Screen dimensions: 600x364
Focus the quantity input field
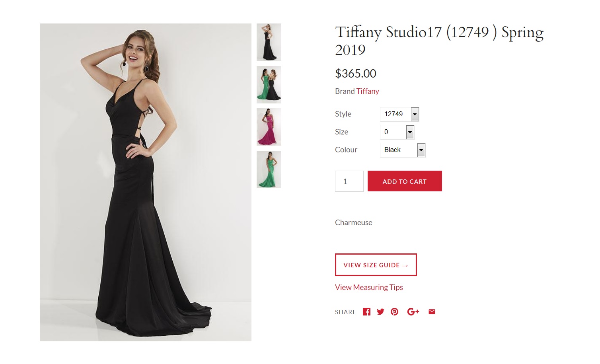pyautogui.click(x=349, y=181)
